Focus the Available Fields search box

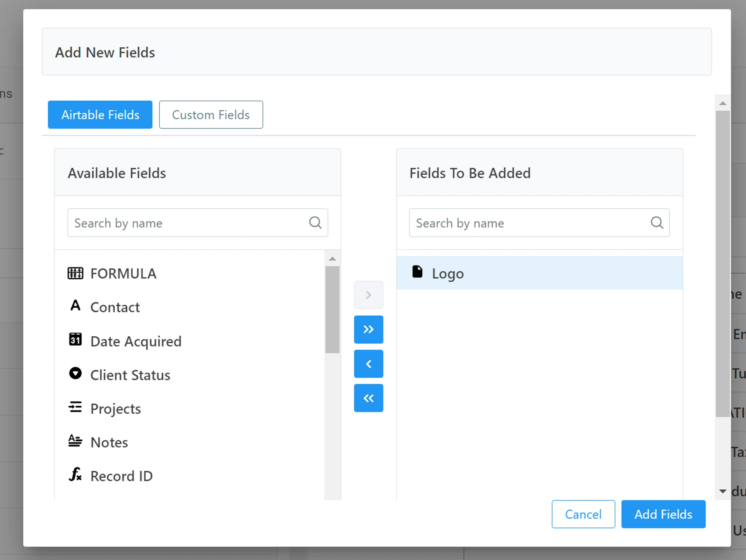(186, 223)
